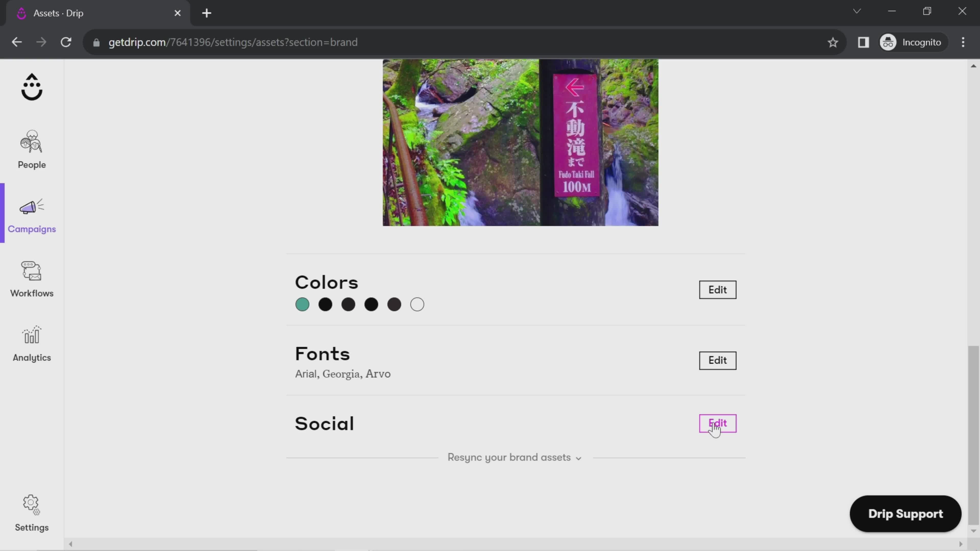Bookmark this page with the star icon
The image size is (980, 551).
point(833,42)
